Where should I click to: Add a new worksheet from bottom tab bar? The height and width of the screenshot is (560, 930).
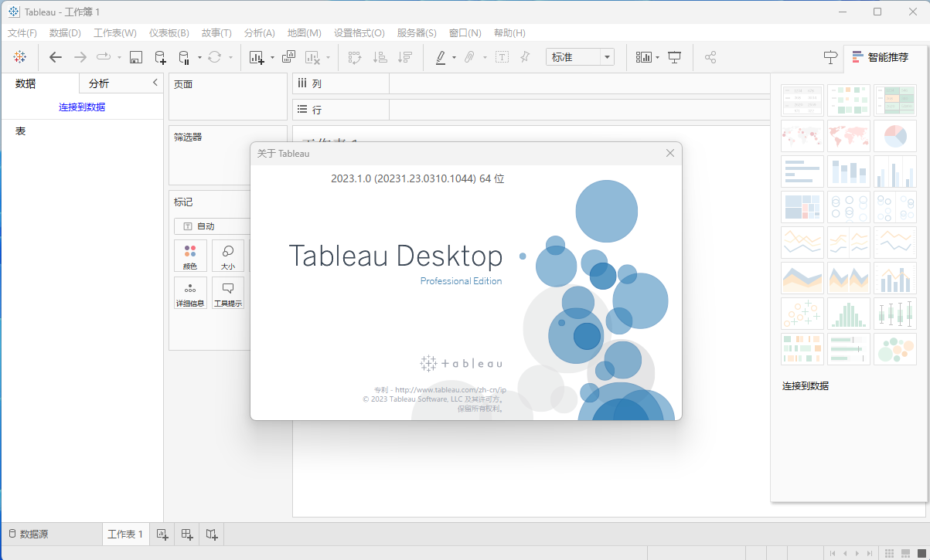pyautogui.click(x=162, y=534)
